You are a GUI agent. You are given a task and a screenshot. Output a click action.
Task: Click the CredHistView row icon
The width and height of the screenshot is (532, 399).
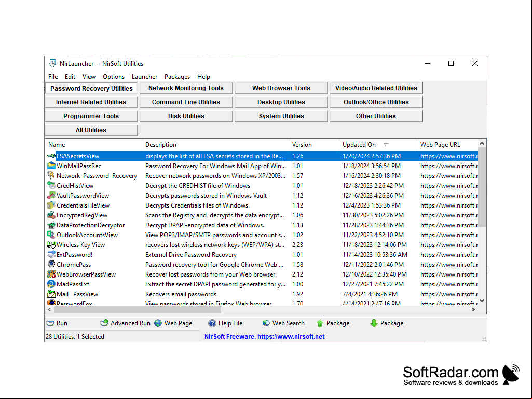pos(51,186)
